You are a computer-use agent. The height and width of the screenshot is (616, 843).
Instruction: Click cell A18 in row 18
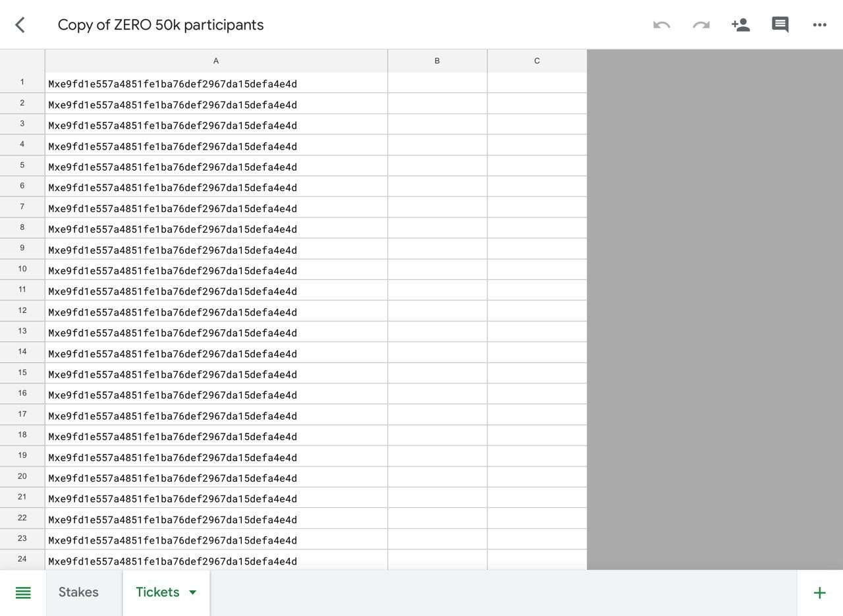tap(216, 436)
